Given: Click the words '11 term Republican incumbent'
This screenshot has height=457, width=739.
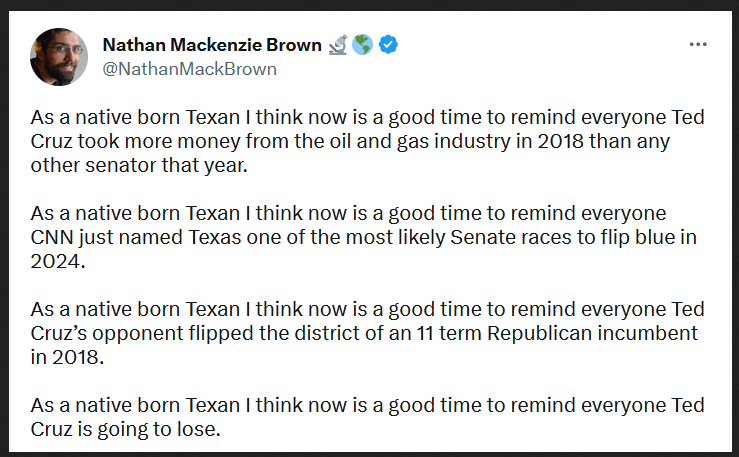Looking at the screenshot, I should point(557,333).
